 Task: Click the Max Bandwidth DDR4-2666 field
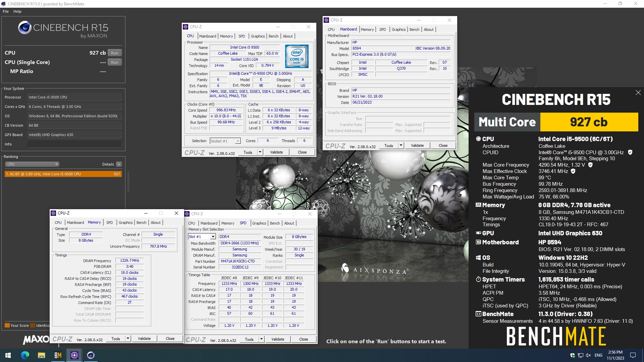click(240, 243)
